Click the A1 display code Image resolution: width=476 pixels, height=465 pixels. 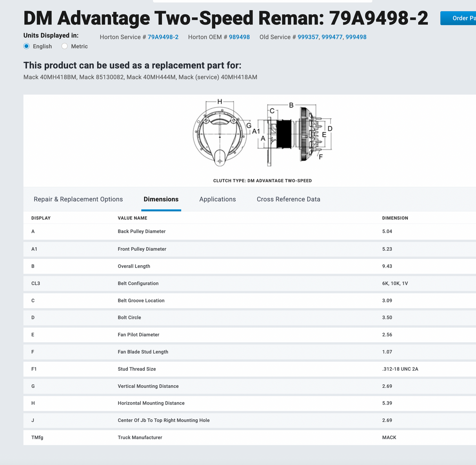point(34,249)
